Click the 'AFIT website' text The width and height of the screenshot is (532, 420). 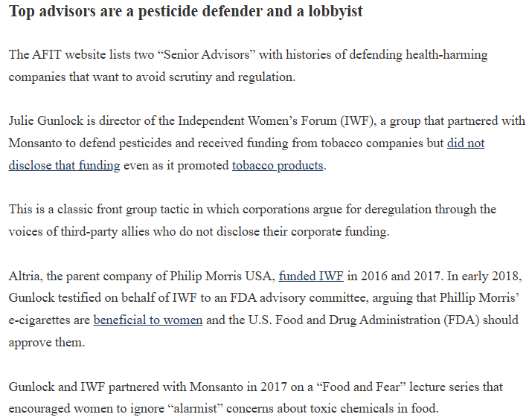[x=66, y=54]
